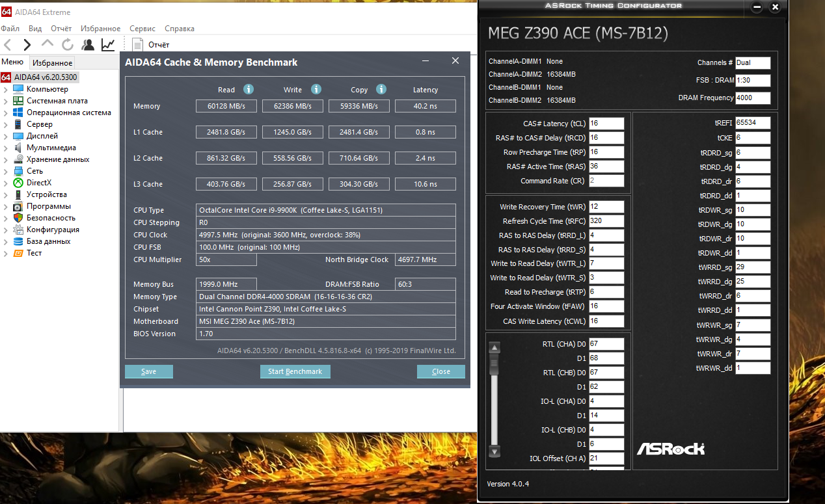Open the Файл menu
825x504 pixels.
coord(10,29)
